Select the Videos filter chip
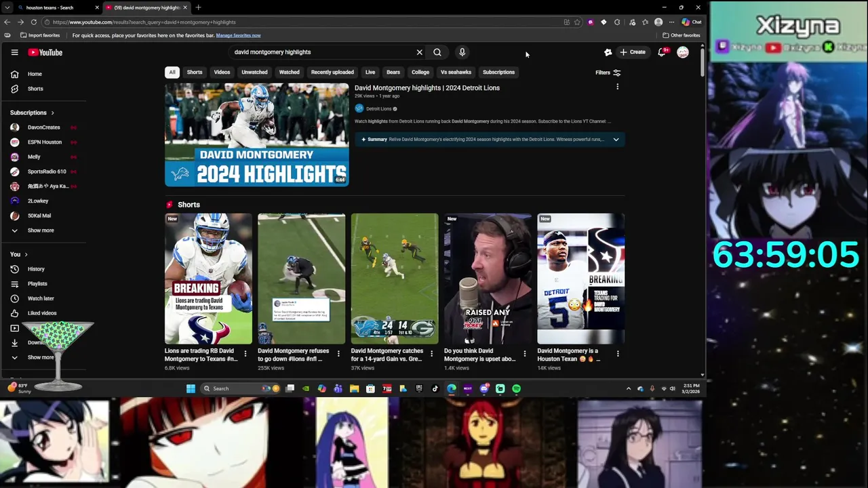The height and width of the screenshot is (488, 868). 222,72
